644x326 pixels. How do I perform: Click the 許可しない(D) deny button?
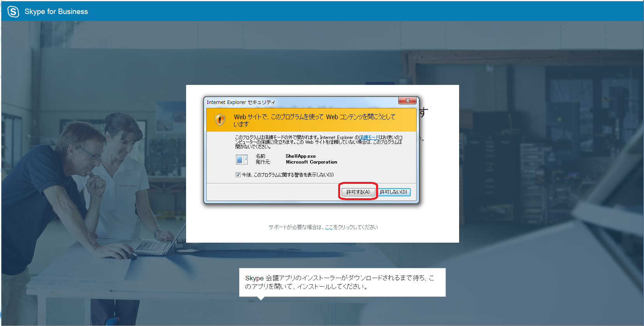[394, 192]
